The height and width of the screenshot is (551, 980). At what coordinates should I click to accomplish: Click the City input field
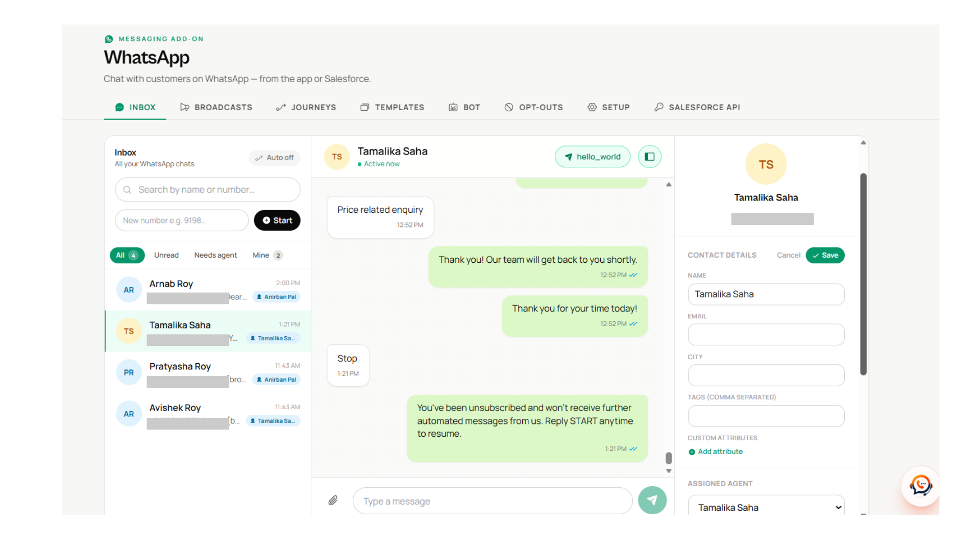(766, 375)
